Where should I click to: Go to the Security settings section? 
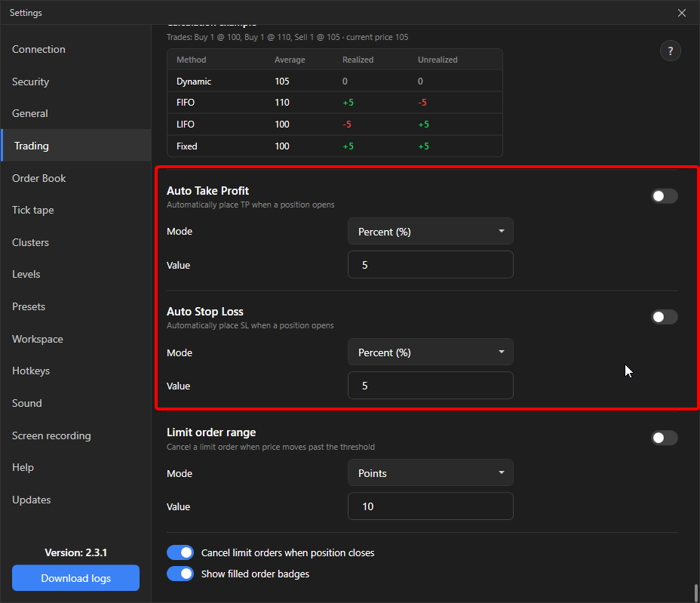point(76,82)
